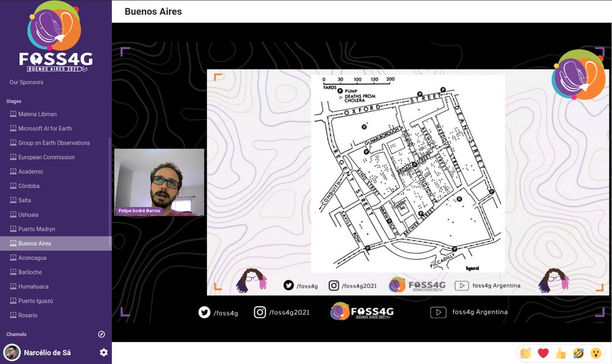Screen dimensions: 612x364
Task: Open the Our Sponsors page
Action: click(x=27, y=82)
